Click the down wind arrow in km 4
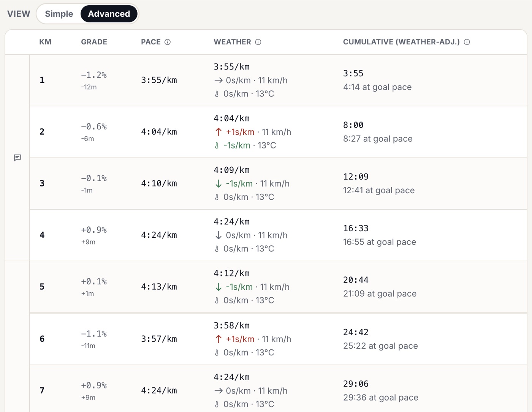 pos(218,235)
